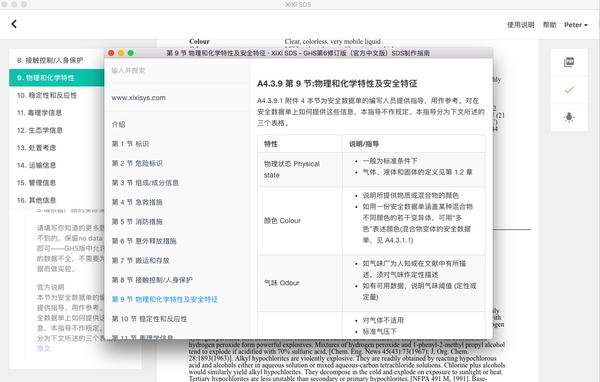Viewport: 600px width, 382px height.
Task: Select section 13. 处置考虑 in main sidebar
Action: pyautogui.click(x=57, y=148)
